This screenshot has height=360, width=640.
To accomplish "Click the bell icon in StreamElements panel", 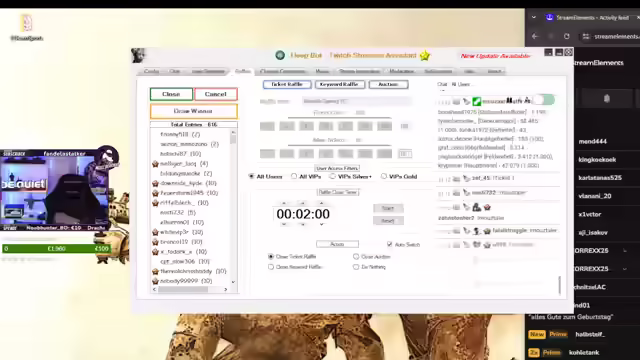I will 607,98.
